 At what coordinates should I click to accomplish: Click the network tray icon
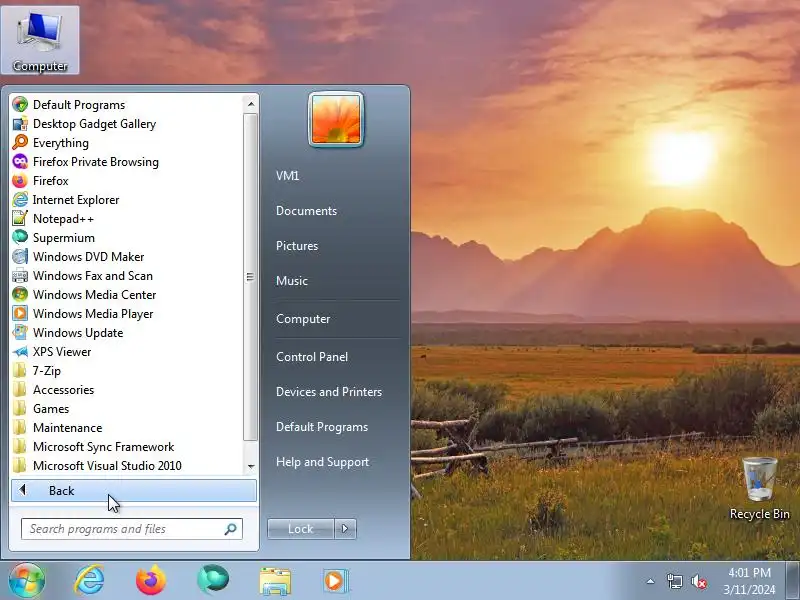[675, 581]
